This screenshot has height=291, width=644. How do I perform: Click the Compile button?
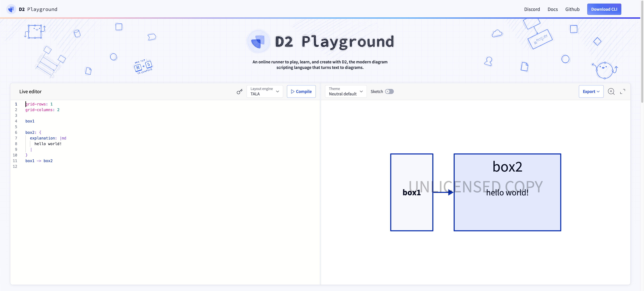[x=301, y=91]
